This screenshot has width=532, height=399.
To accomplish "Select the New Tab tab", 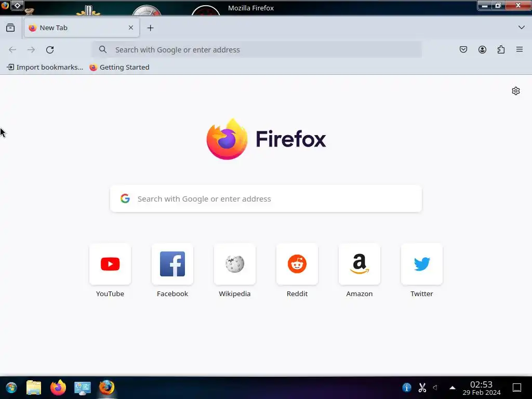I will (82, 28).
